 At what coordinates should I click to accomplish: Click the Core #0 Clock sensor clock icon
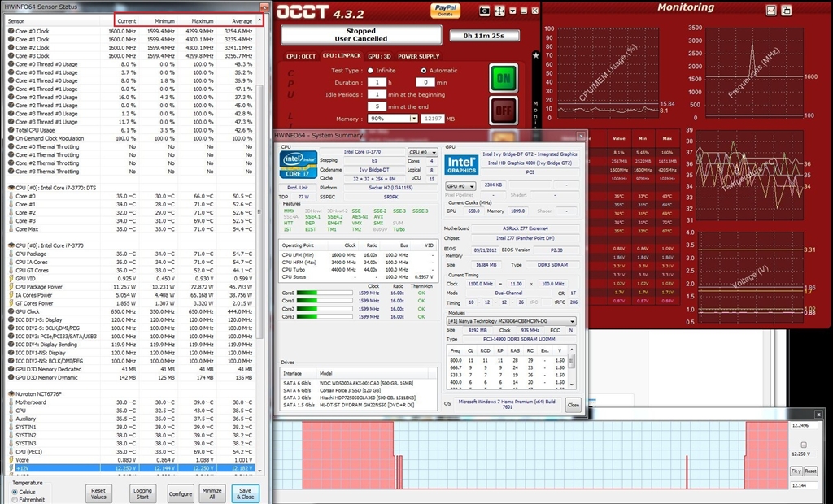tap(11, 31)
